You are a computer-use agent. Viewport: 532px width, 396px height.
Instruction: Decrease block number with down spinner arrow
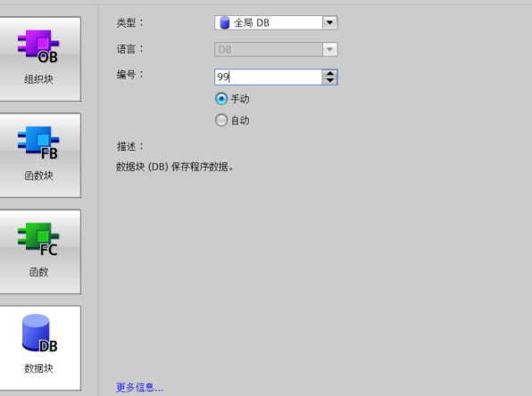(x=329, y=80)
